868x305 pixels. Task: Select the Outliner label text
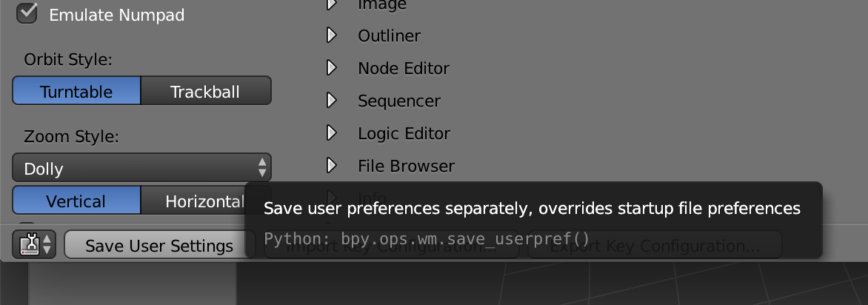coord(389,36)
